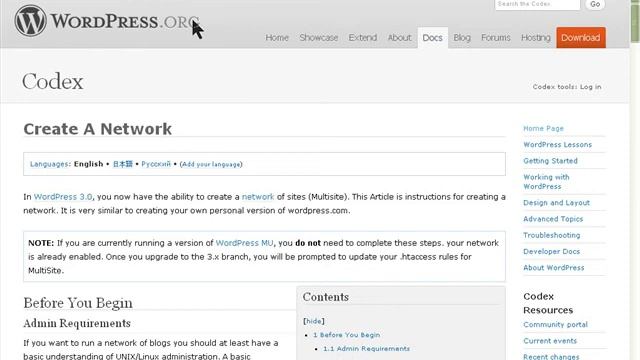
Task: Click the orange Download button
Action: [x=580, y=38]
